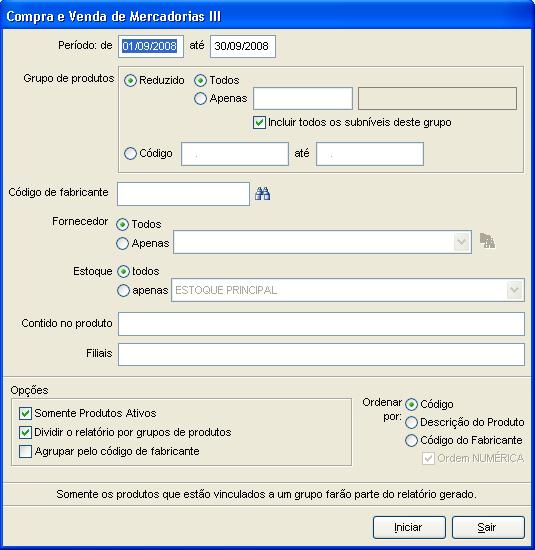Click the Compra e Venda de Mercadorias III title
535x550 pixels.
click(114, 16)
